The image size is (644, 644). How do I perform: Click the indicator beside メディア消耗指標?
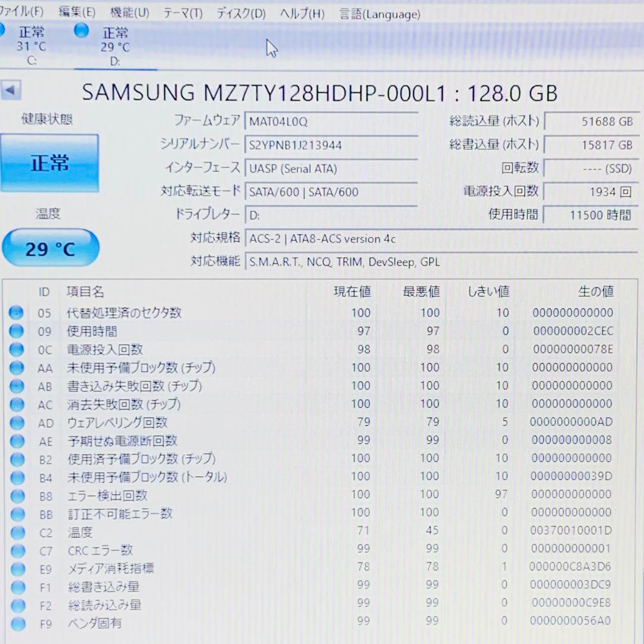(x=17, y=568)
